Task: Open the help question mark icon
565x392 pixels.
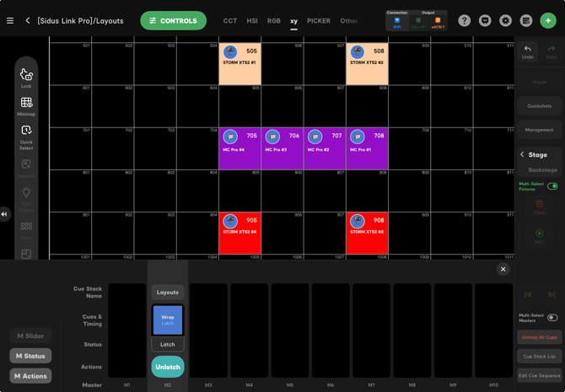Action: [465, 20]
